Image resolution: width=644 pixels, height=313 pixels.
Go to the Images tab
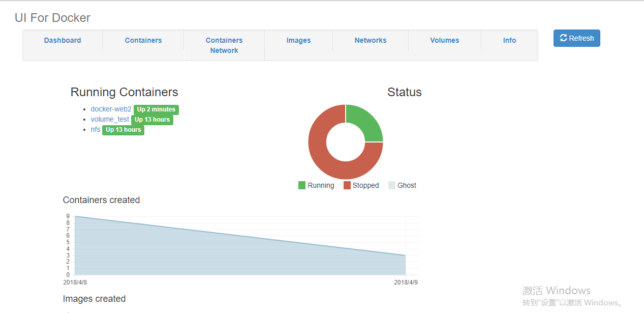point(298,40)
